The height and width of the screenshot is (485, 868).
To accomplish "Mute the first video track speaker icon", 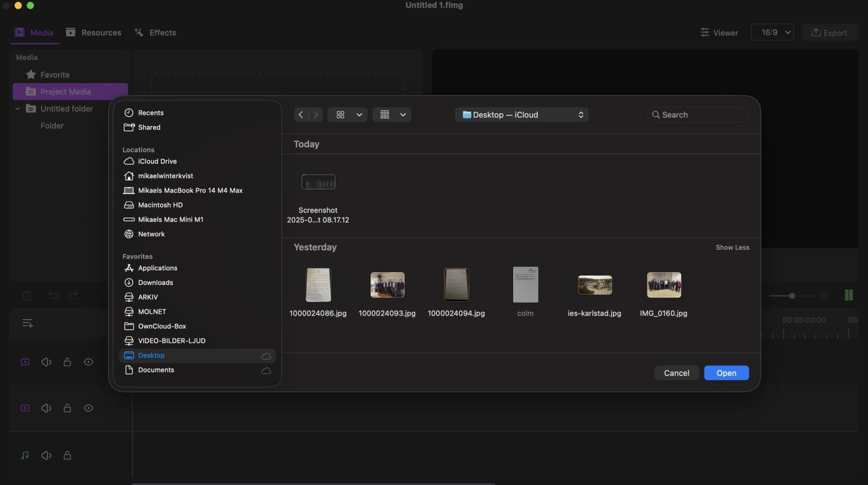I will click(46, 362).
